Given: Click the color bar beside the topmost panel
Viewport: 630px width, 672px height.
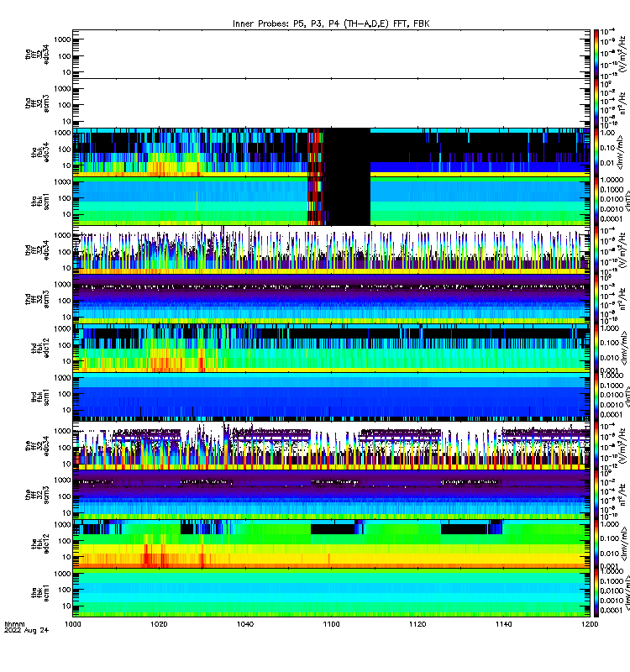Looking at the screenshot, I should pos(596,54).
